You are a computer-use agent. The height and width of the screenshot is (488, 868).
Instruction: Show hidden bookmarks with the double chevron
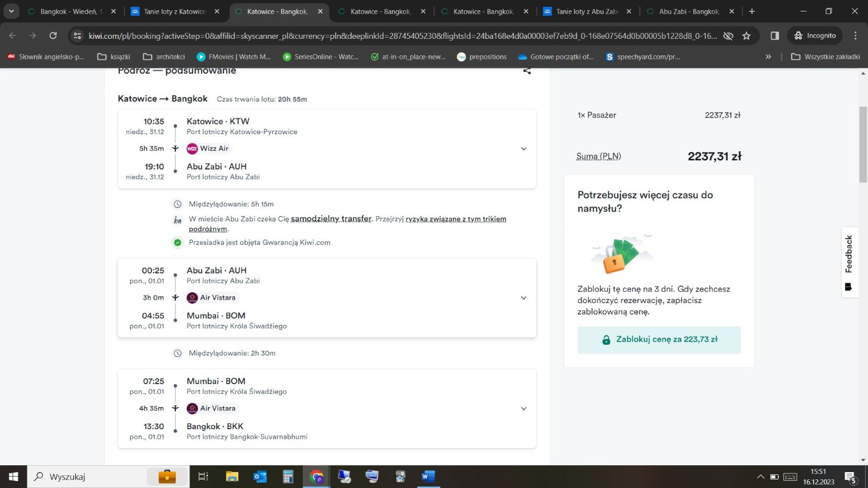pyautogui.click(x=768, y=57)
